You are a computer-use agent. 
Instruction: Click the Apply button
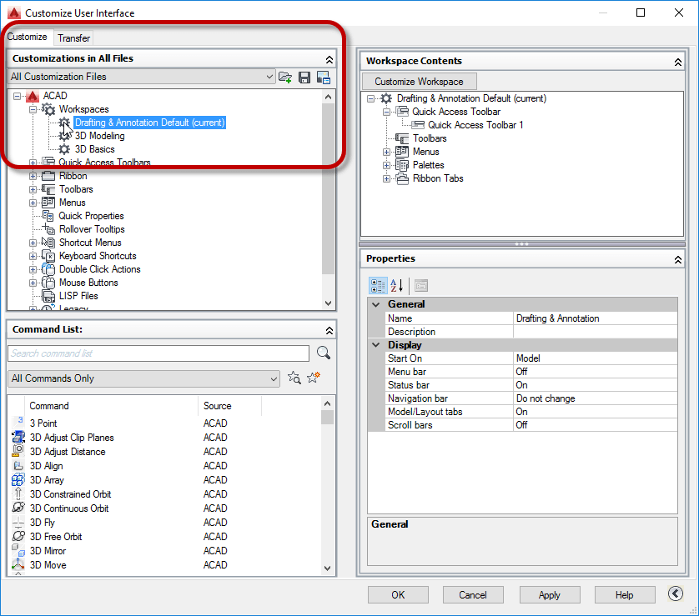[x=550, y=594]
